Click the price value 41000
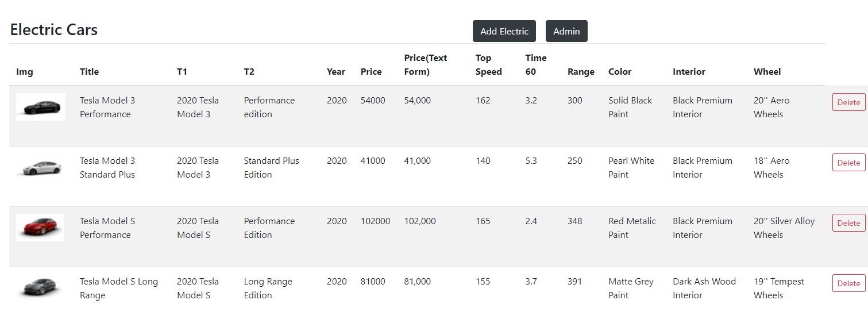The image size is (868, 319). point(373,160)
